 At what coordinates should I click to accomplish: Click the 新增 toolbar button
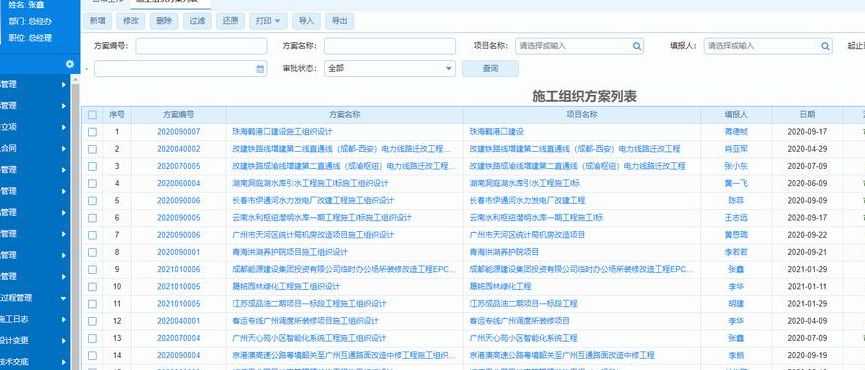[98, 21]
